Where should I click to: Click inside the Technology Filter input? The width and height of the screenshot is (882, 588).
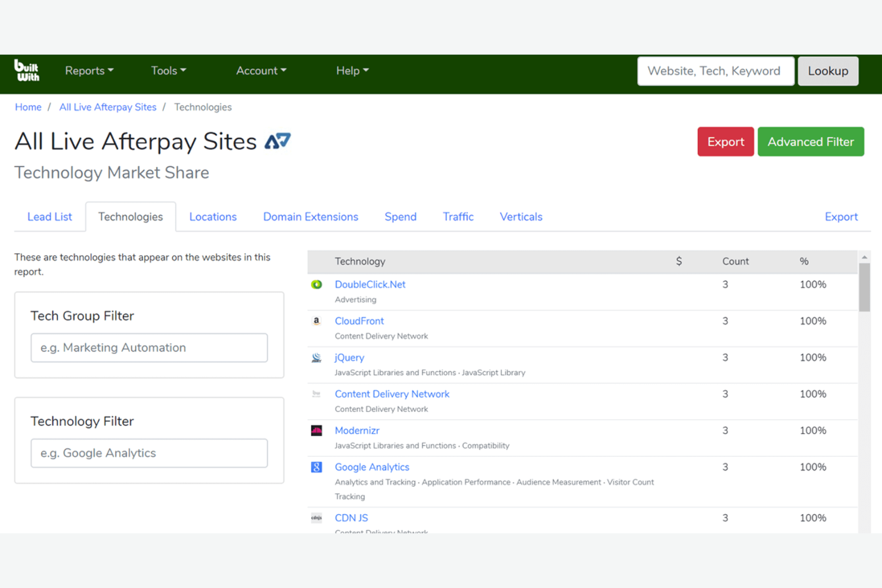[148, 453]
